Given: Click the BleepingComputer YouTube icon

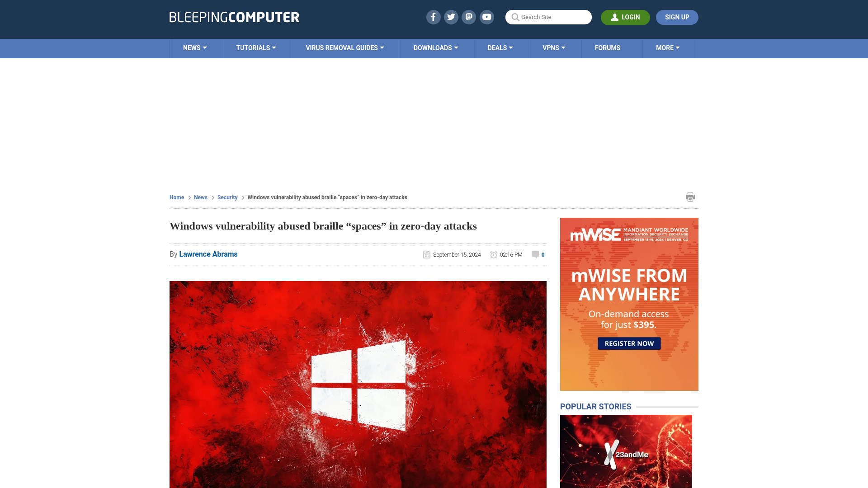Looking at the screenshot, I should (487, 17).
